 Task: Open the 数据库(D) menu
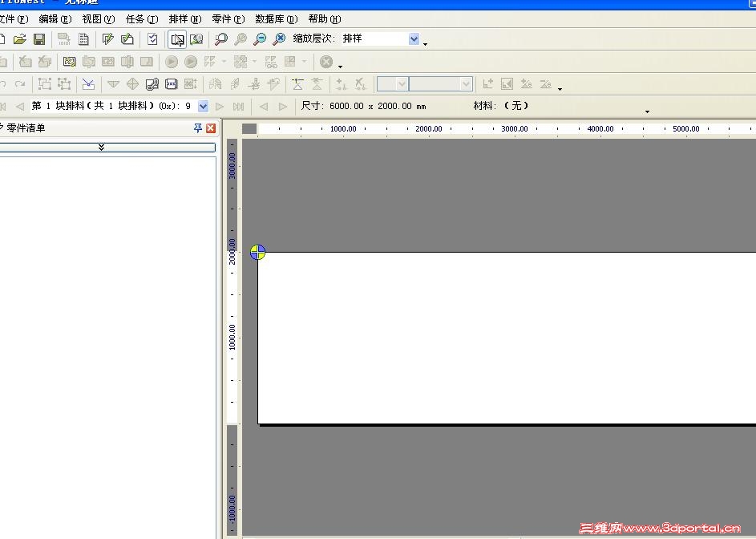[277, 19]
